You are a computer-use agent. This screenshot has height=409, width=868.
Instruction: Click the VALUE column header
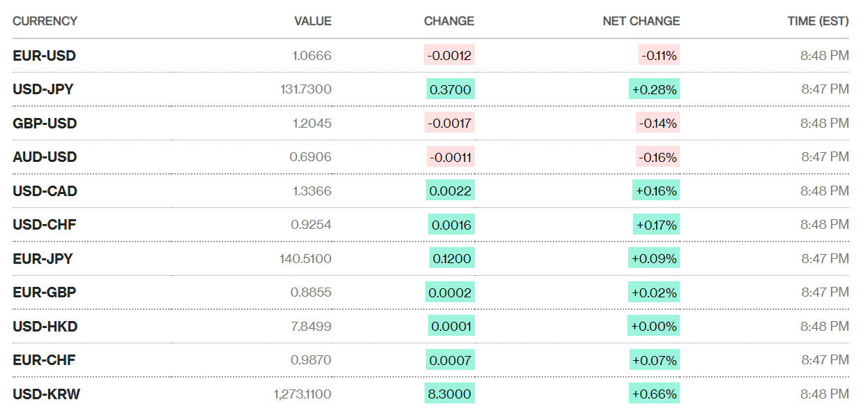coord(313,21)
